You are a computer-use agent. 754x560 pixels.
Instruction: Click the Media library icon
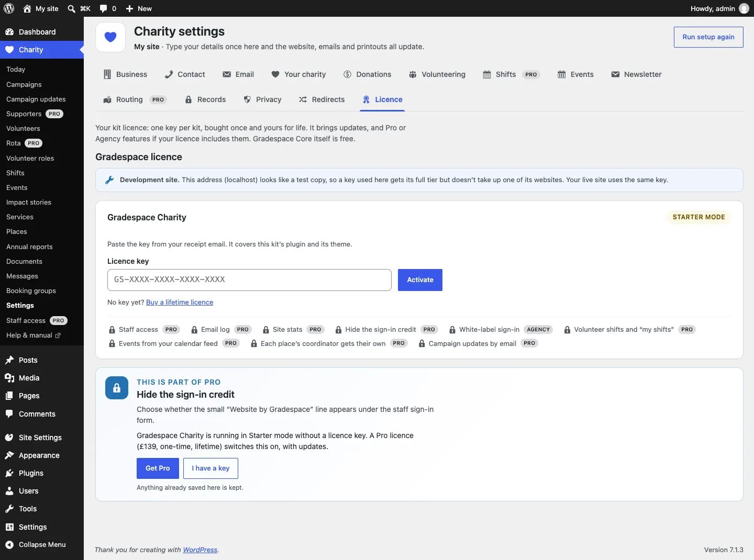(x=9, y=378)
